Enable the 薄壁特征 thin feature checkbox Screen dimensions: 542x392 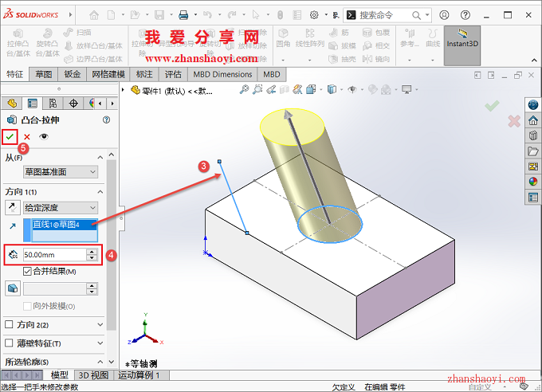(10, 343)
